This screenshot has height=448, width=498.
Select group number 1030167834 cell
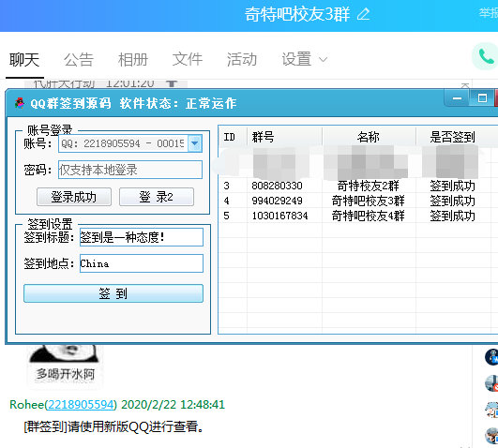tap(279, 216)
